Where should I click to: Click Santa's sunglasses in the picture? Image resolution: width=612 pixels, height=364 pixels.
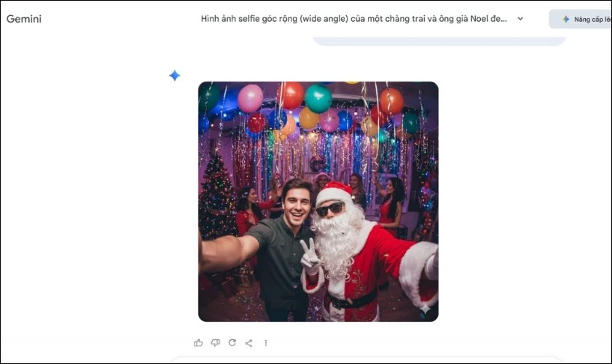pyautogui.click(x=330, y=209)
